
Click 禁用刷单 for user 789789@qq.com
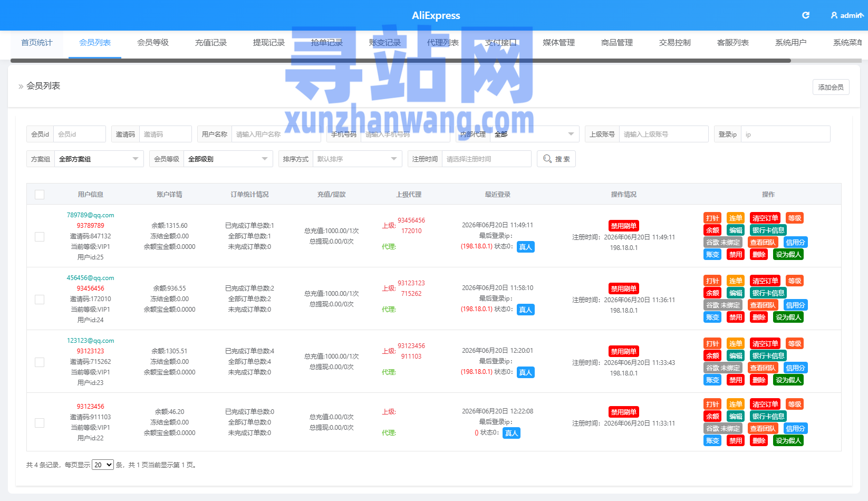pos(624,226)
